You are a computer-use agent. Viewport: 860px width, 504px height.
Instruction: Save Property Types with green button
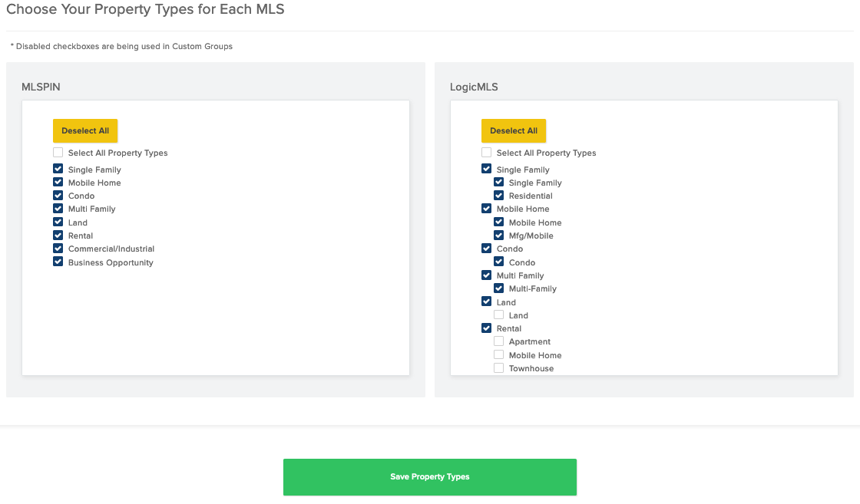pos(429,477)
